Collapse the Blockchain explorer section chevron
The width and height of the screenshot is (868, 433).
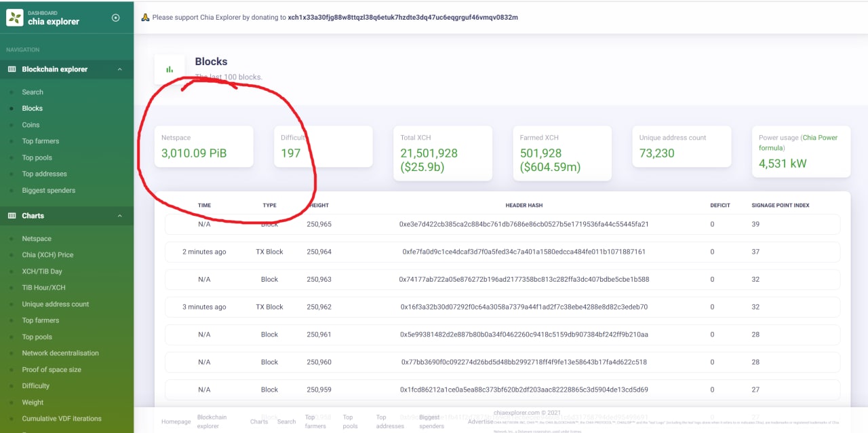point(120,69)
